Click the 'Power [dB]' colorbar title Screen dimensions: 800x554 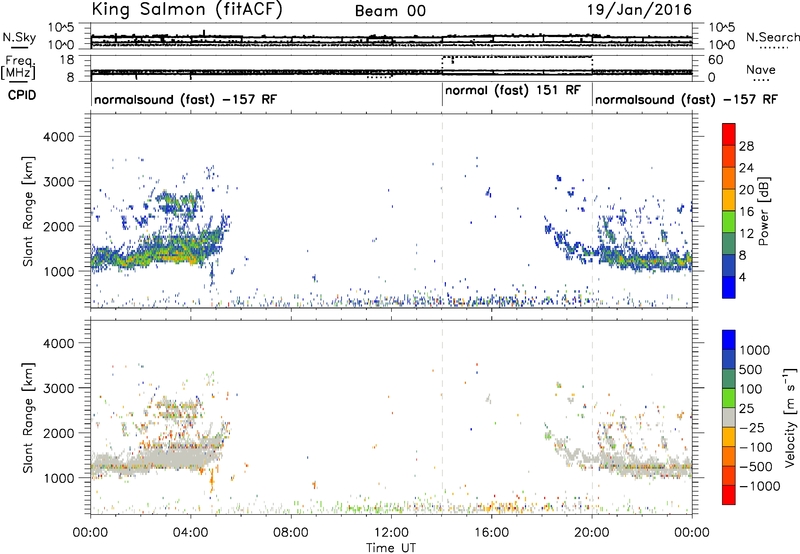click(x=763, y=211)
